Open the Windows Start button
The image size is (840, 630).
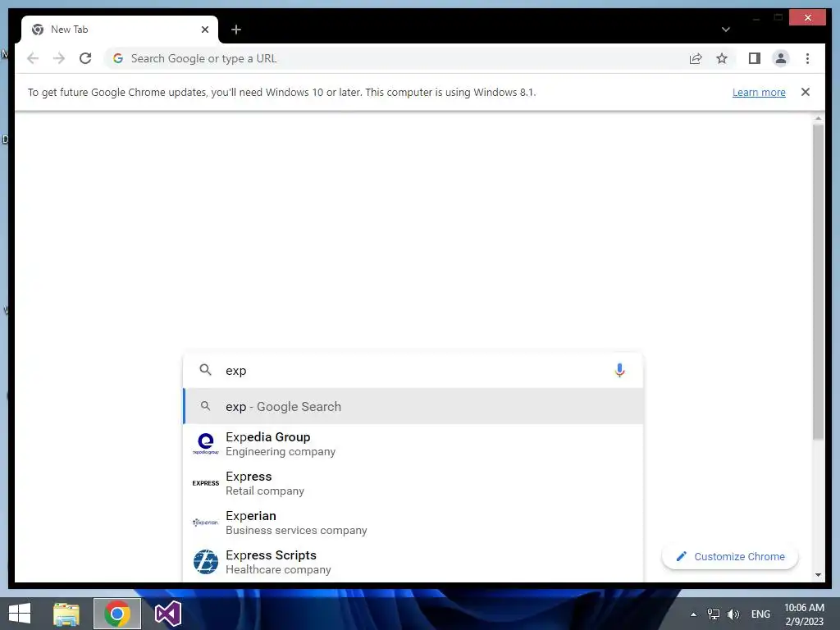(20, 614)
